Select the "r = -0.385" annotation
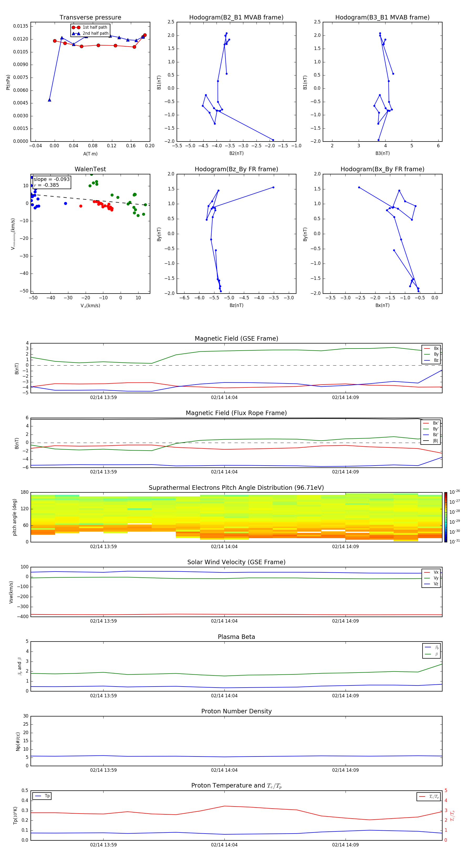 pyautogui.click(x=47, y=185)
